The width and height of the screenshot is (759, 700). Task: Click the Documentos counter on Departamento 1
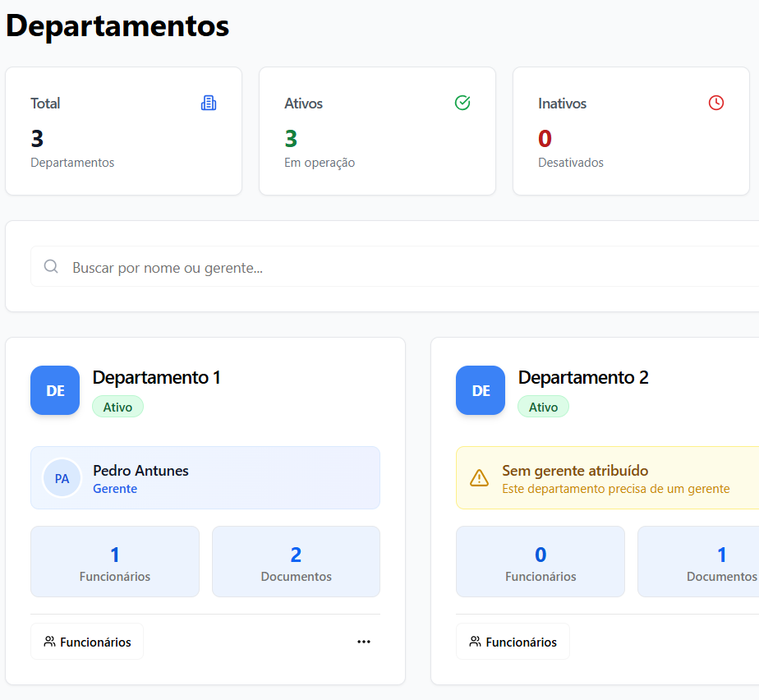point(296,562)
